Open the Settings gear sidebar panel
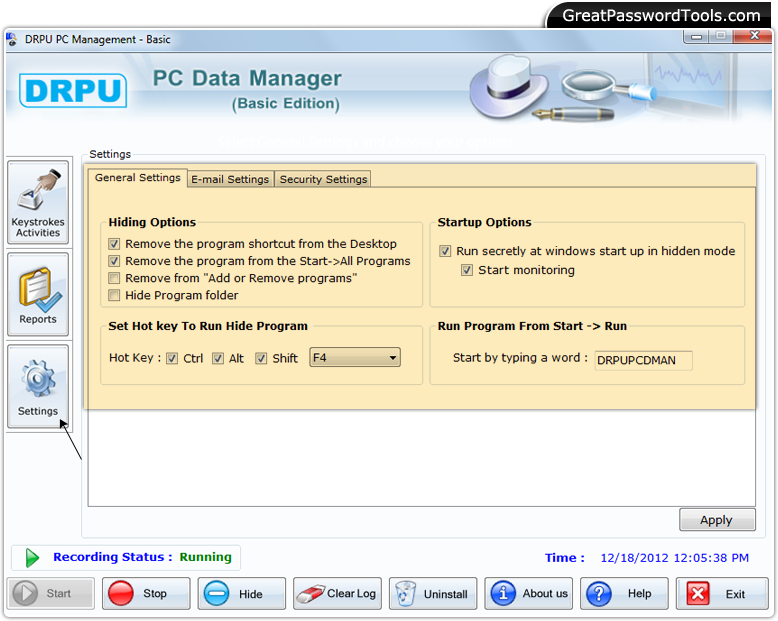 [x=38, y=386]
